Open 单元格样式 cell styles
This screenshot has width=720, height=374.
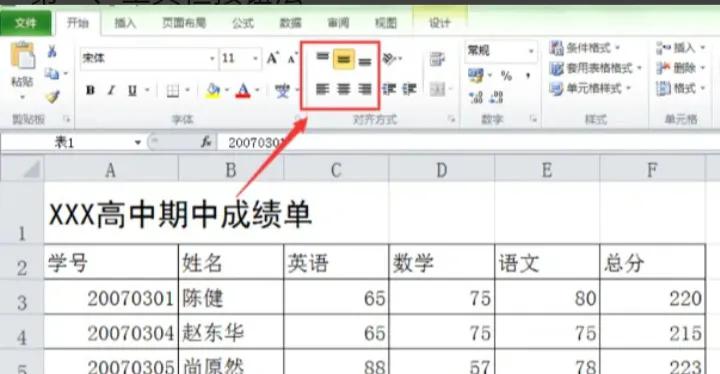[591, 88]
